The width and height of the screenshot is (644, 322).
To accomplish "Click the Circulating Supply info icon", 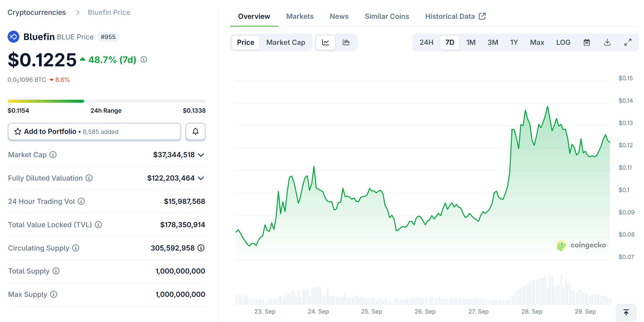I will point(75,248).
